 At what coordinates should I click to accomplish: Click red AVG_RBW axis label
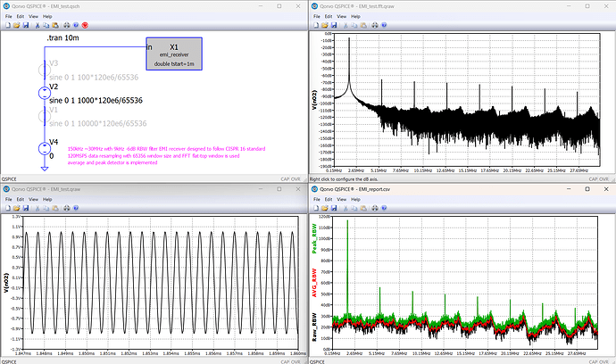tap(314, 283)
